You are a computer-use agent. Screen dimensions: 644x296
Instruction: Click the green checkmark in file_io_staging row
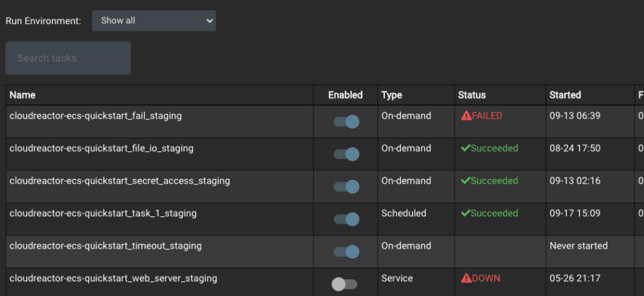(465, 148)
